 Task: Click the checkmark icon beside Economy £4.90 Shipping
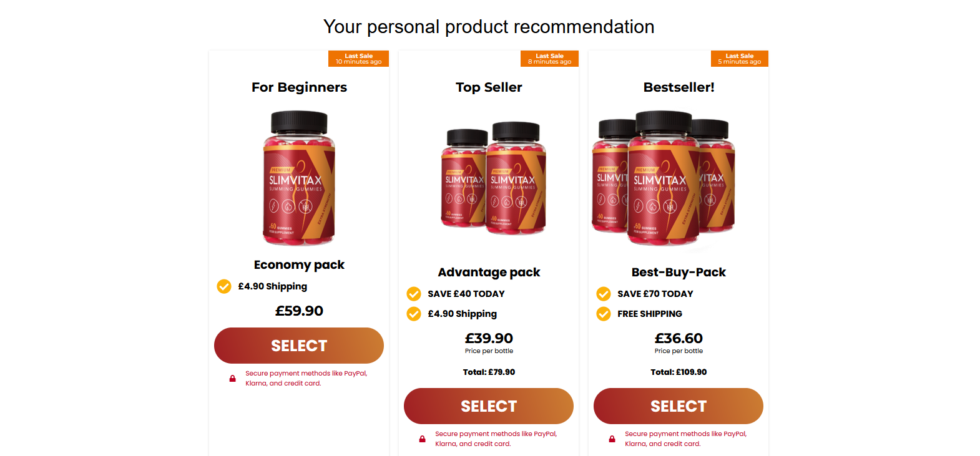(224, 286)
